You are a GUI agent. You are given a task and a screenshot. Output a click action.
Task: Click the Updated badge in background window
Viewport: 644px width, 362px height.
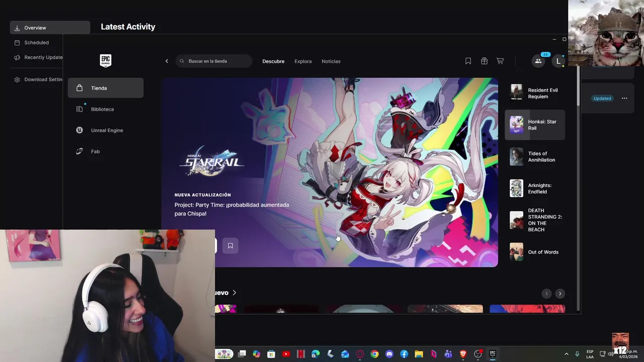(602, 99)
